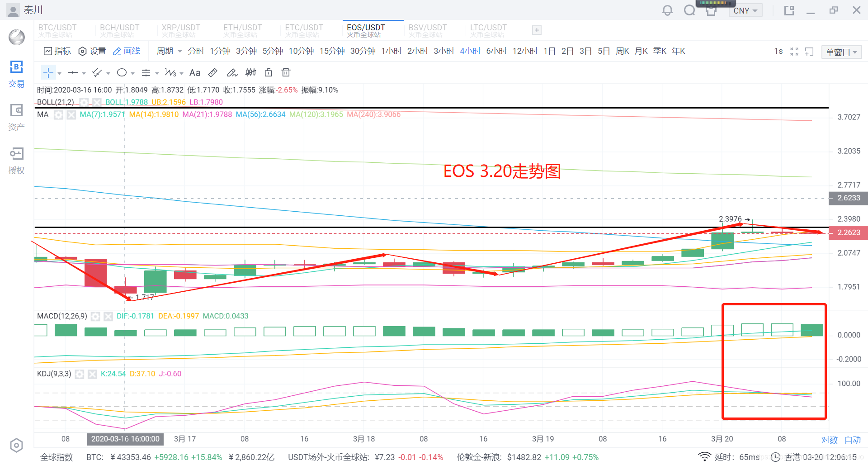This screenshot has height=465, width=868.
Task: Open BOLL indicator gear settings
Action: [x=84, y=102]
